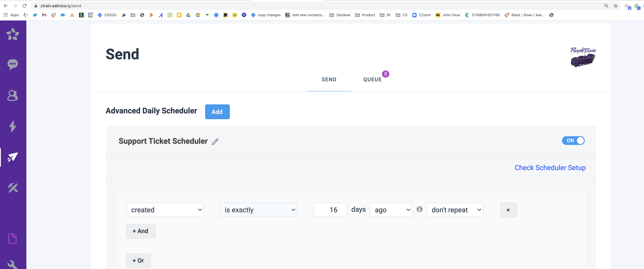Click the + Or condition button
This screenshot has width=644, height=269.
(138, 260)
